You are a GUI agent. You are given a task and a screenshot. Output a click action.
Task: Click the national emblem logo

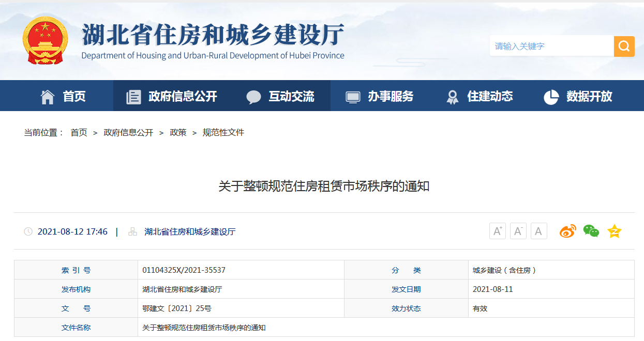point(45,40)
